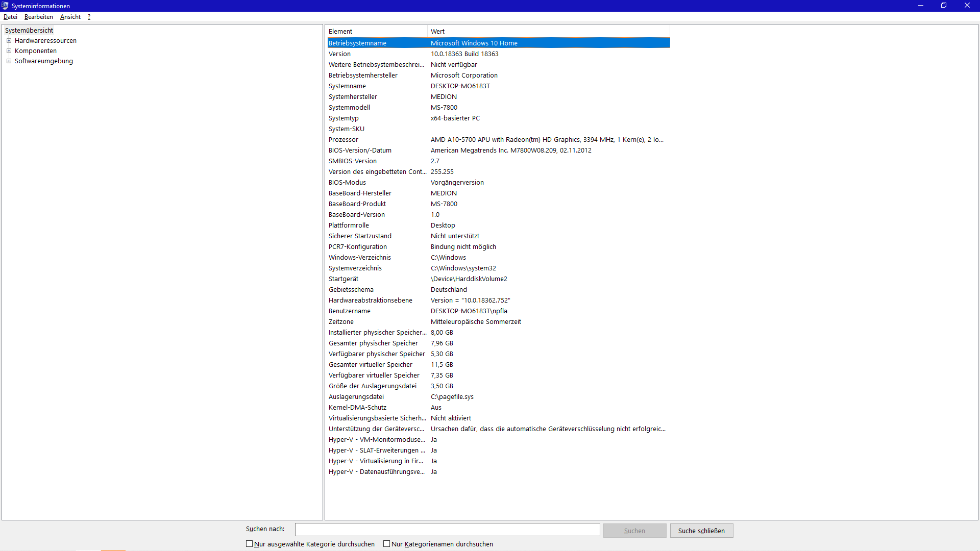Open the ? help menu
The height and width of the screenshot is (551, 980).
click(x=89, y=17)
